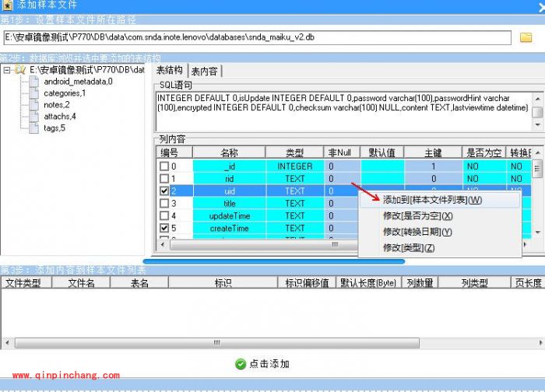Image resolution: width=545 pixels, height=392 pixels.
Task: Select the categories table file icon
Action: pyautogui.click(x=33, y=93)
